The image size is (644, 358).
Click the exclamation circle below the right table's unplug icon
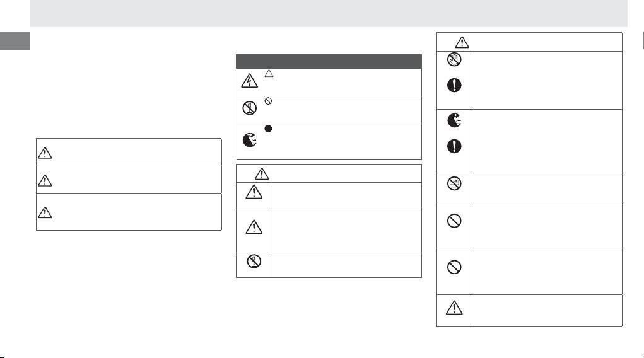tap(454, 146)
